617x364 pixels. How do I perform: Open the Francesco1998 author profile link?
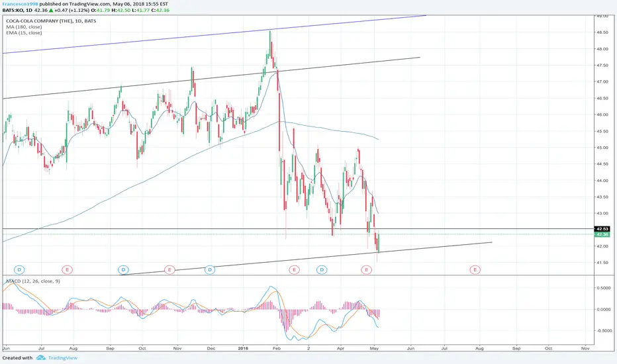[20, 4]
